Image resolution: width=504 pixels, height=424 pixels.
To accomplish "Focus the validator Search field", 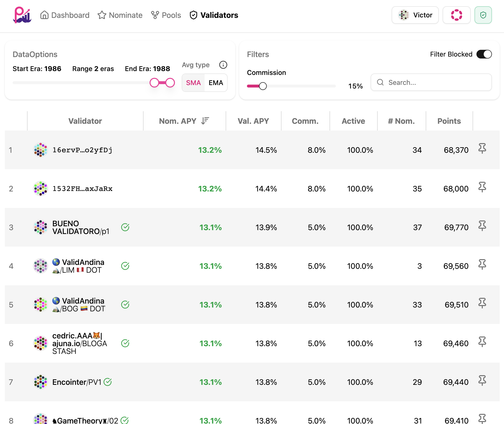I will (x=431, y=82).
